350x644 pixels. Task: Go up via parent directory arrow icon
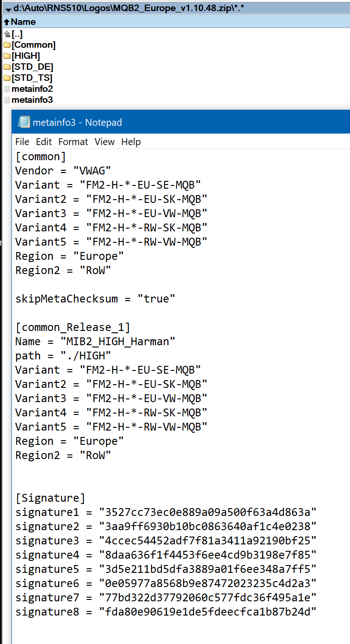click(7, 34)
